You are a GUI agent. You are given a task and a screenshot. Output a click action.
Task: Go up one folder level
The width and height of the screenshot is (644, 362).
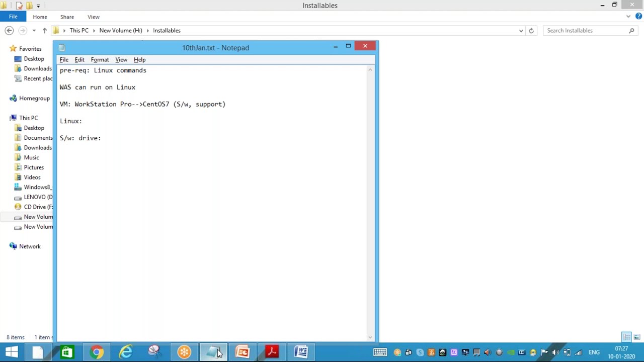[44, 31]
